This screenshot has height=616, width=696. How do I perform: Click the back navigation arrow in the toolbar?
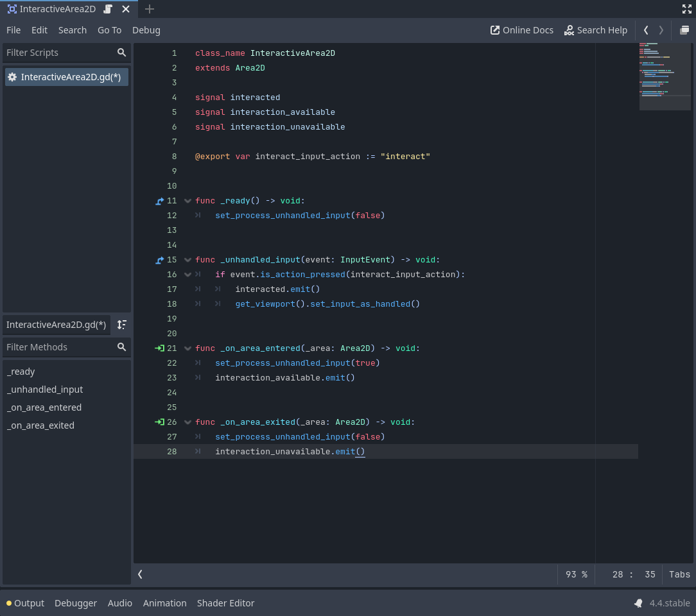coord(646,30)
